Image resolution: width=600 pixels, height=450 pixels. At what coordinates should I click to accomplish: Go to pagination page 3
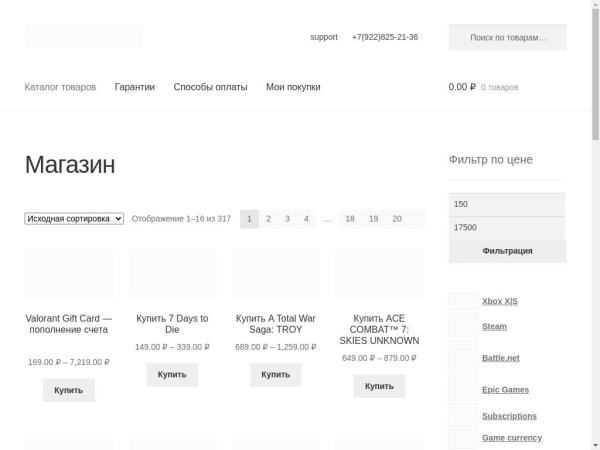tap(287, 219)
